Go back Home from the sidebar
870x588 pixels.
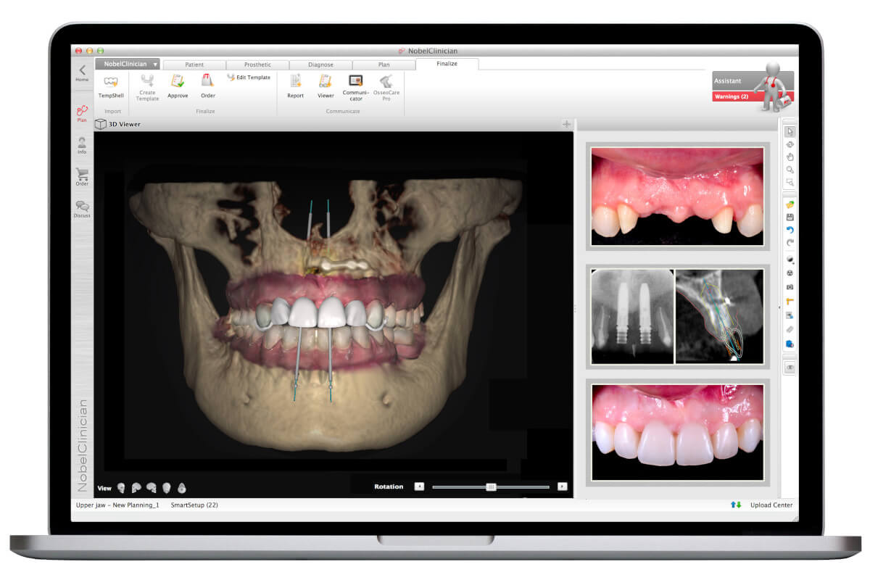[82, 73]
